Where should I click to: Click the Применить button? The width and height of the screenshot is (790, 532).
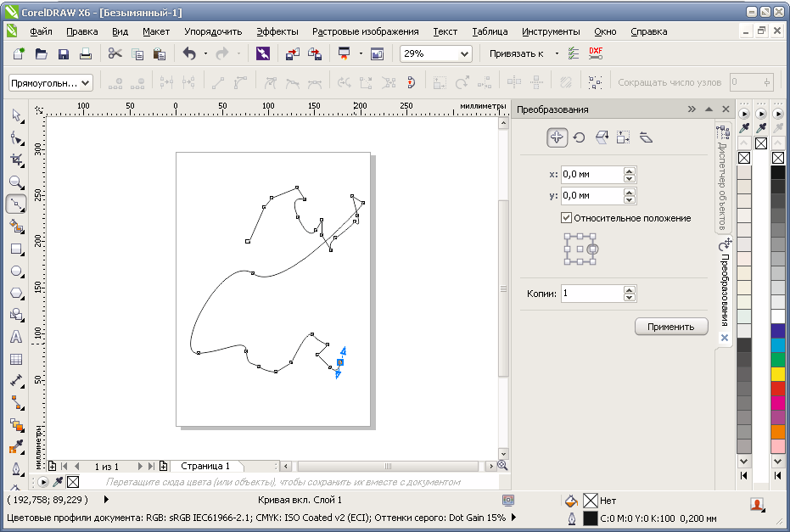coord(671,327)
